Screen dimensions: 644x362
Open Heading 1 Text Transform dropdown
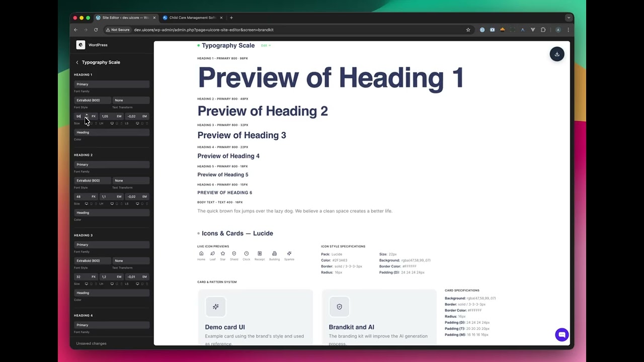point(131,100)
